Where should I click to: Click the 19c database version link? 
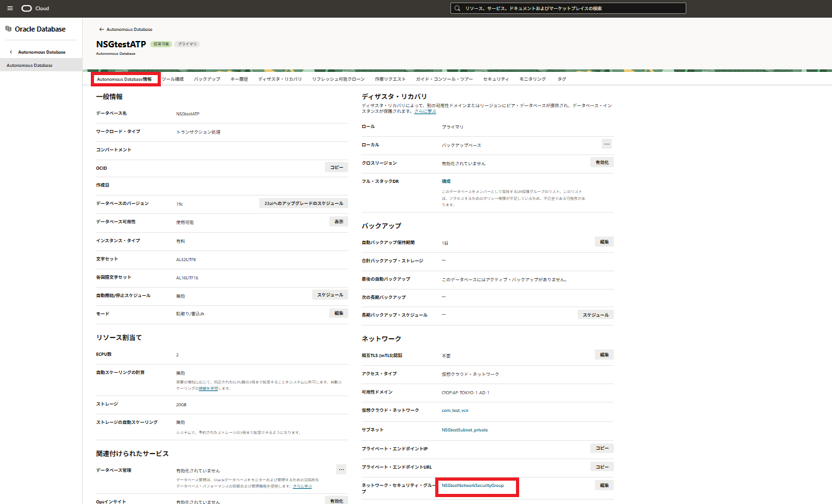[x=179, y=204]
